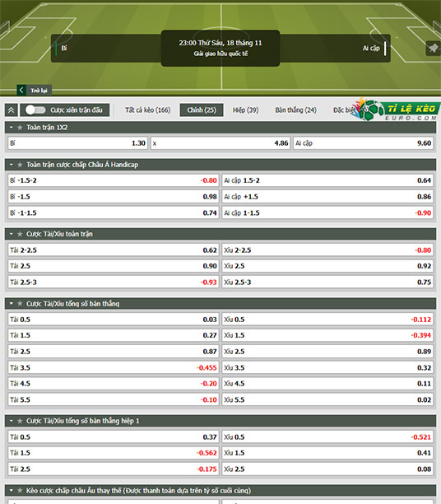Pick Tài 2.5 at 0.90

pos(113,266)
